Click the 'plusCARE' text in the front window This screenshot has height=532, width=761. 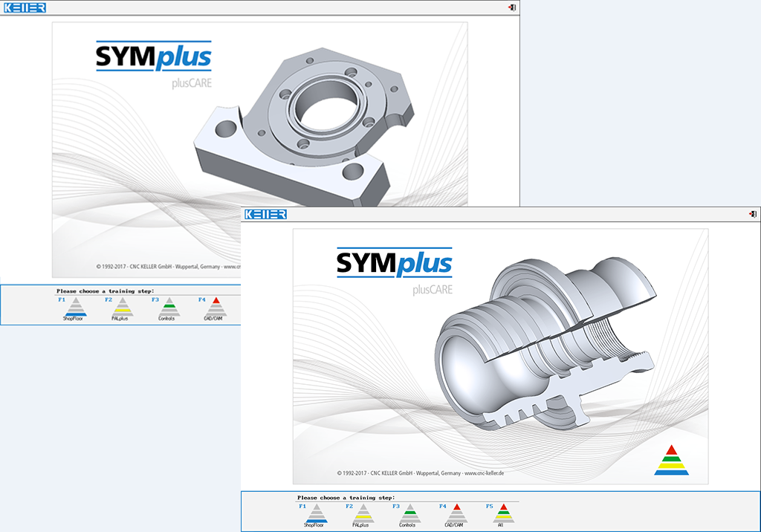[x=433, y=290]
